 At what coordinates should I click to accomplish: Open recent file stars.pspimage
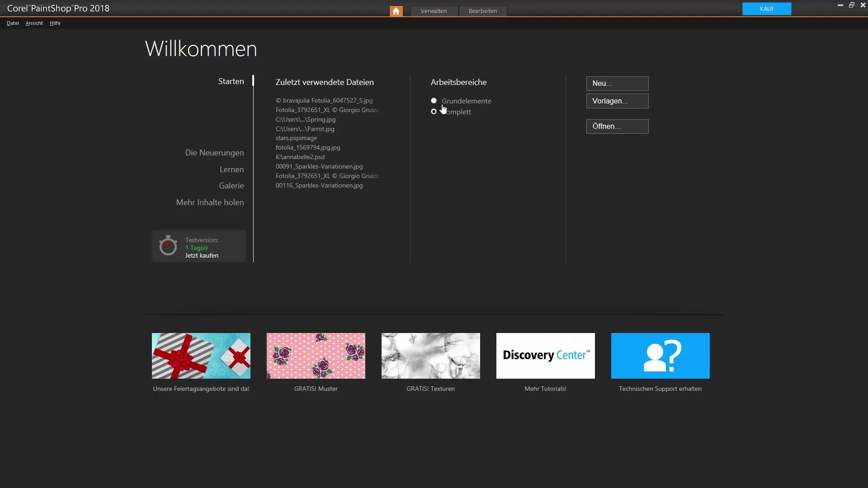pos(297,138)
